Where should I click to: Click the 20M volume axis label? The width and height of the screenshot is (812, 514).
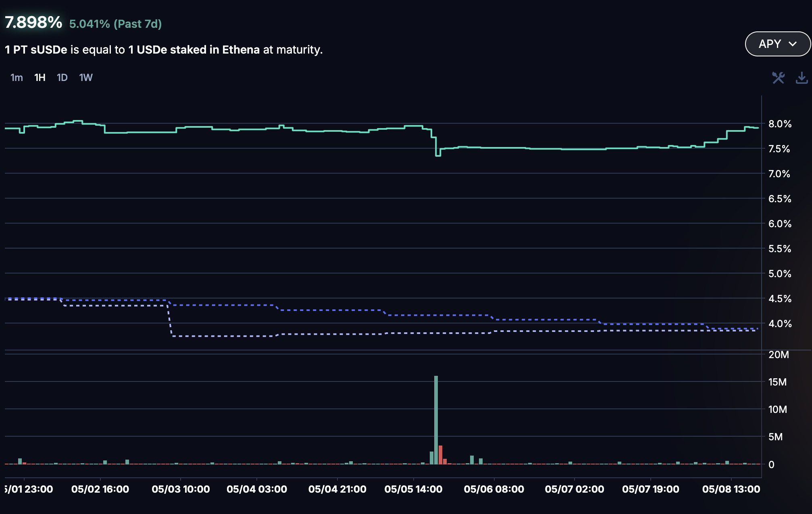tap(779, 355)
